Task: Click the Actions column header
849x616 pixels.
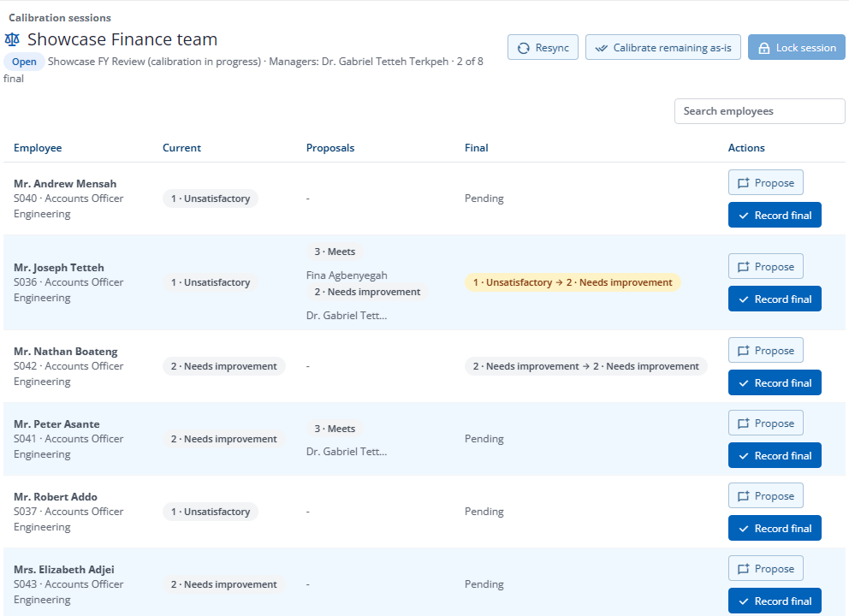Action: [x=746, y=148]
